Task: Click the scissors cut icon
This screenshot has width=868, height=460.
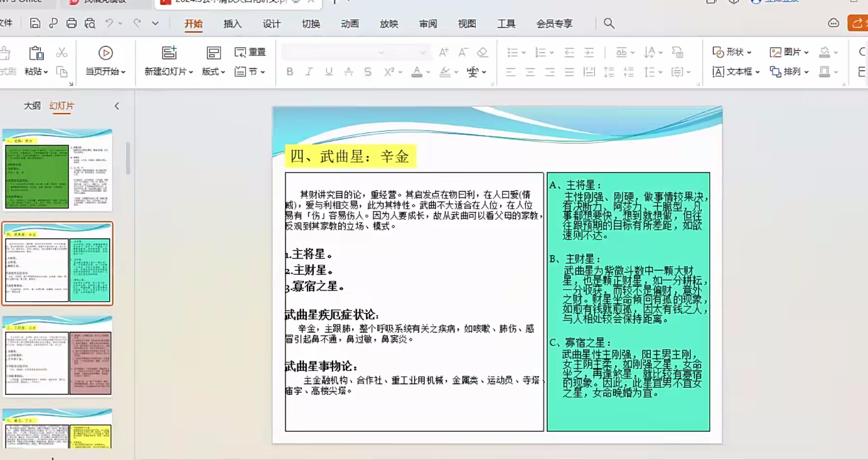Action: [x=61, y=52]
